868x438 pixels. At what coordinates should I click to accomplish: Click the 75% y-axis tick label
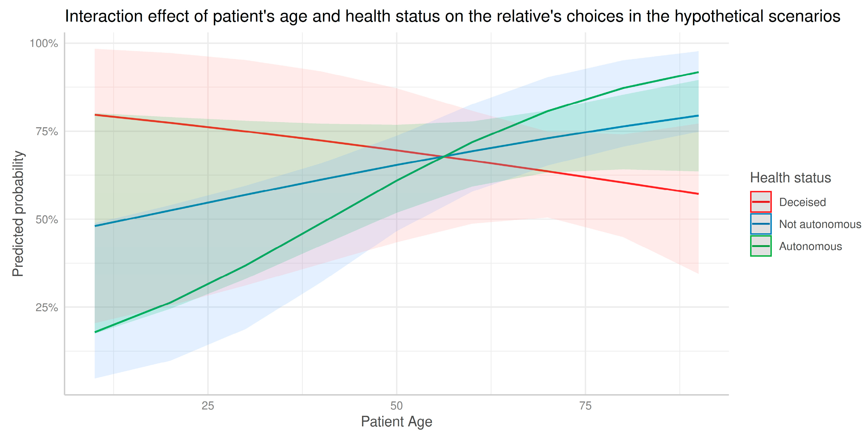(47, 131)
